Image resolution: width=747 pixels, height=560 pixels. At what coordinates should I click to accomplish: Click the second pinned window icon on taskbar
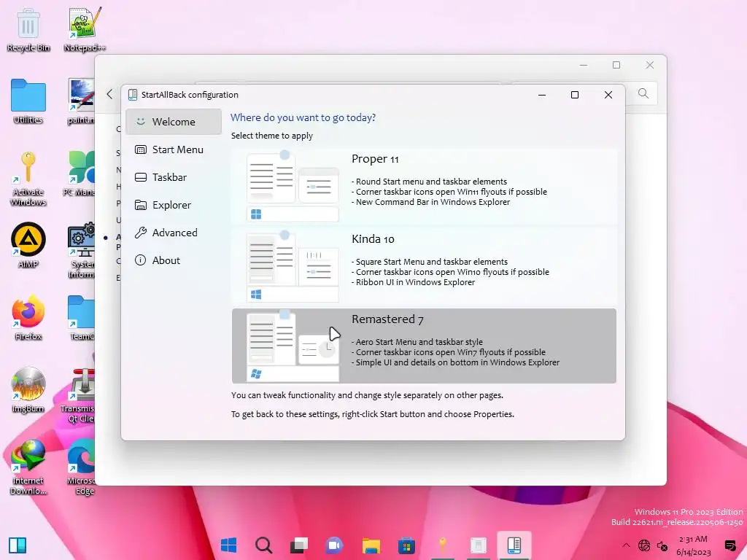[479, 545]
